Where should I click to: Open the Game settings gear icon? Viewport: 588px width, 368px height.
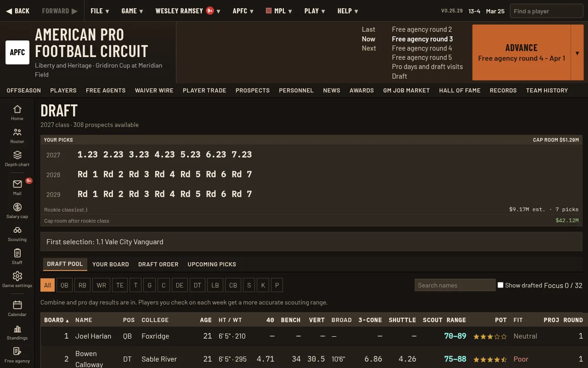click(17, 280)
